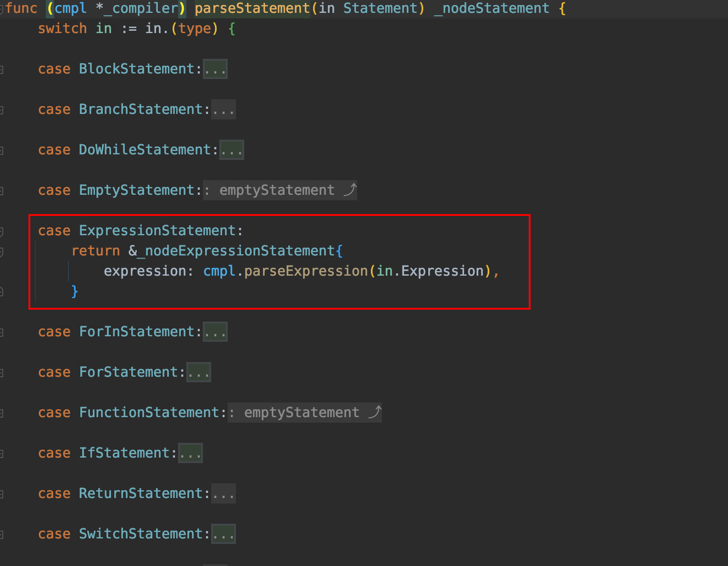Expand folded DoWhileStatement case body
Screen dimensions: 728x566
pyautogui.click(x=231, y=150)
